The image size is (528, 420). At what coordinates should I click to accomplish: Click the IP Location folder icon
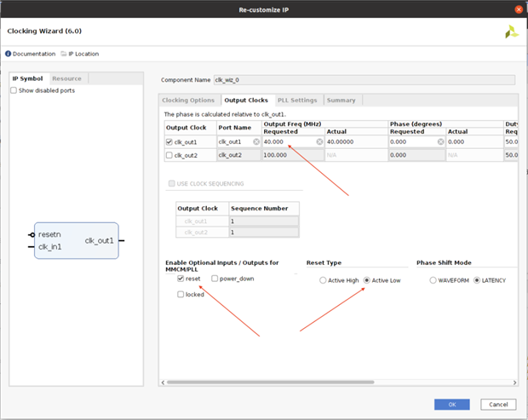(x=63, y=54)
